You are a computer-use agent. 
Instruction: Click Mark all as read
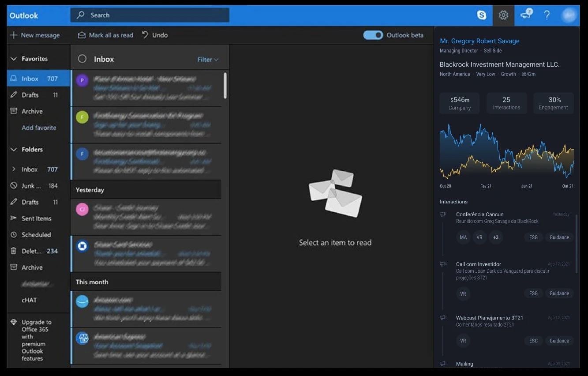click(105, 35)
